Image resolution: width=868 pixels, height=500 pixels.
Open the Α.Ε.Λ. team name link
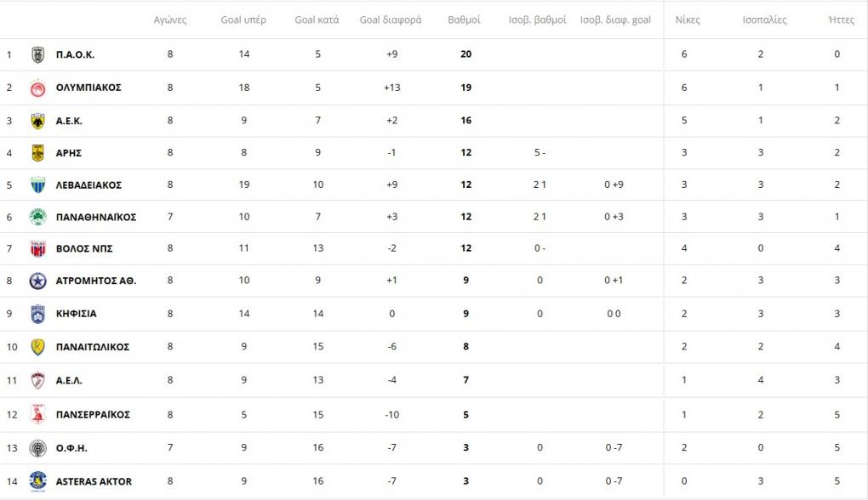point(69,380)
